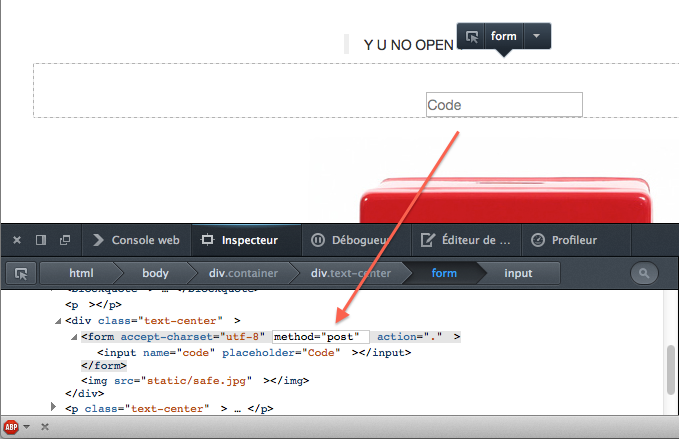Toggle devtools side docking icon

[x=41, y=240]
